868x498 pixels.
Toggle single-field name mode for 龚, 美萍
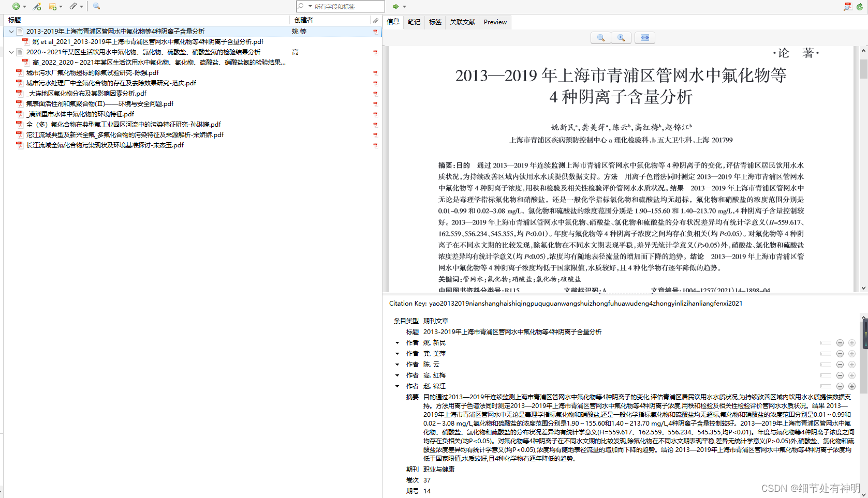[826, 354]
